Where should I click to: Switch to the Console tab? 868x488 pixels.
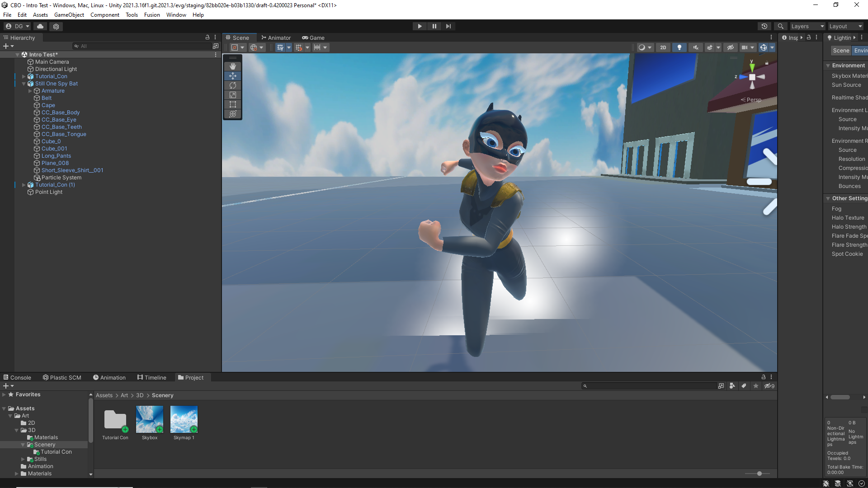tap(17, 377)
